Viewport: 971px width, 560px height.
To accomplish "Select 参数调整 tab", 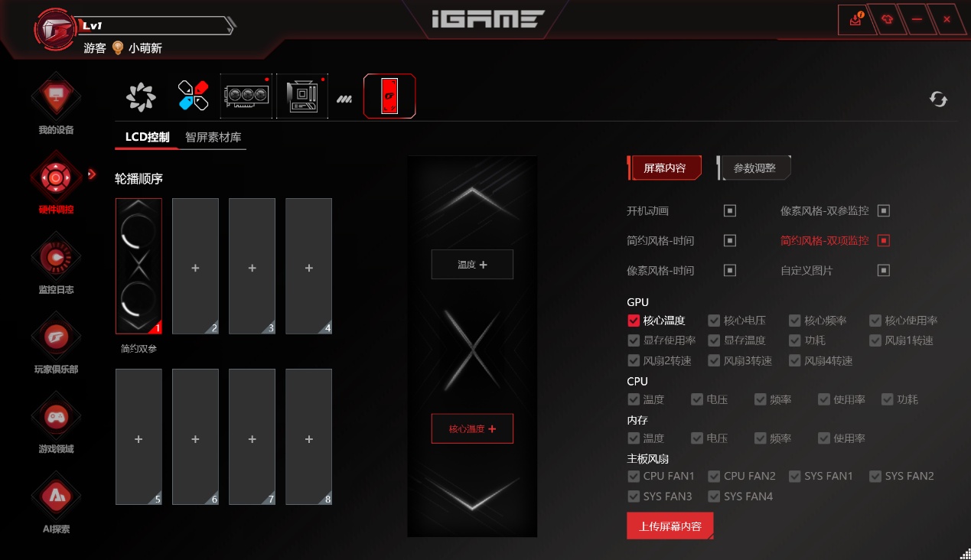I will pyautogui.click(x=754, y=168).
